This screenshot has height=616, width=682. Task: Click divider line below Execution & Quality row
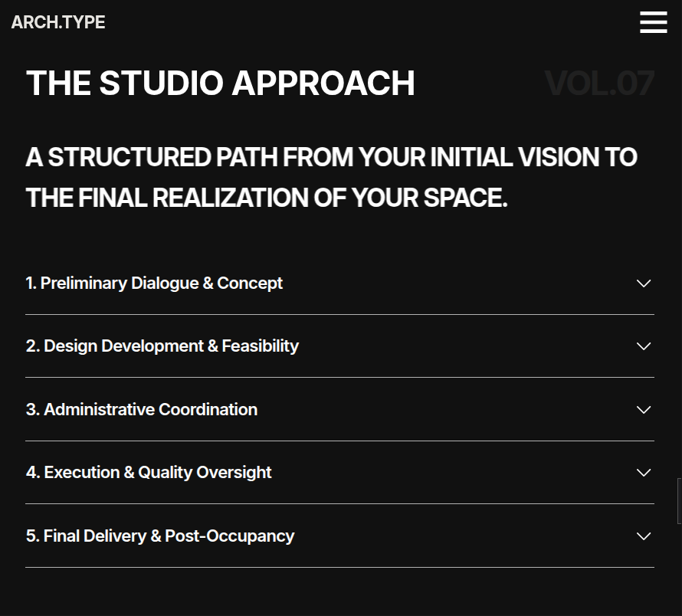[x=339, y=504]
